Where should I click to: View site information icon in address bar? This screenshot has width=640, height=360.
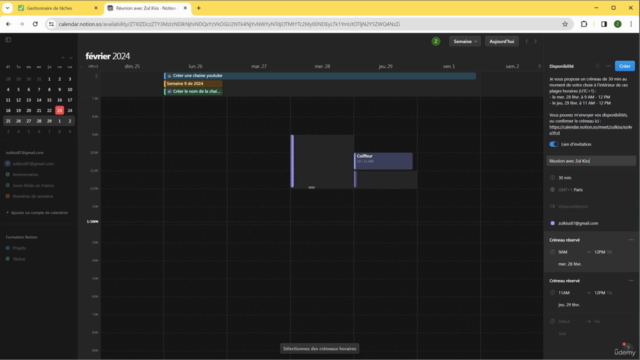click(x=51, y=24)
